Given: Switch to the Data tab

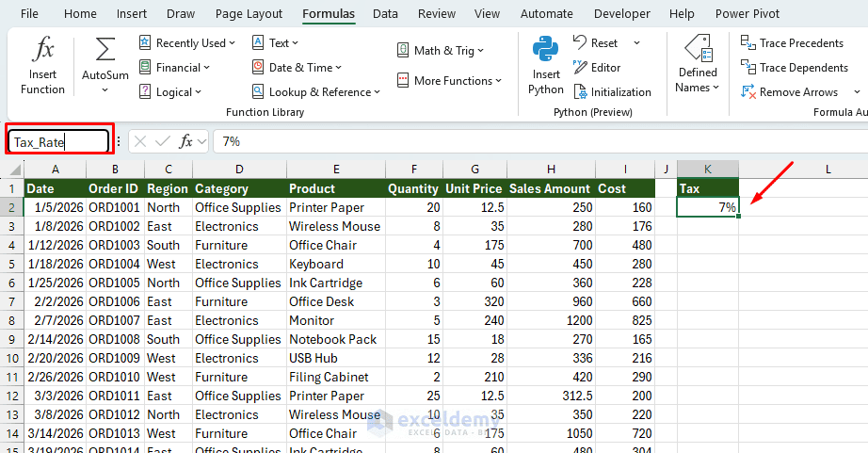Looking at the screenshot, I should (385, 13).
